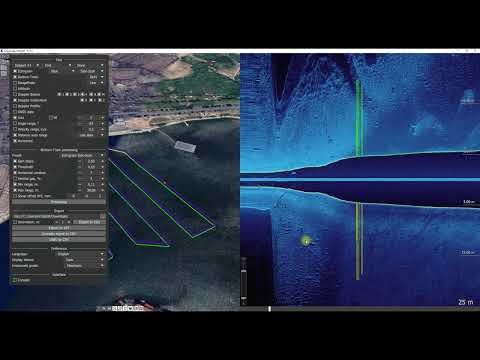Click the 25 m range label
This screenshot has width=480, height=360.
(x=465, y=302)
